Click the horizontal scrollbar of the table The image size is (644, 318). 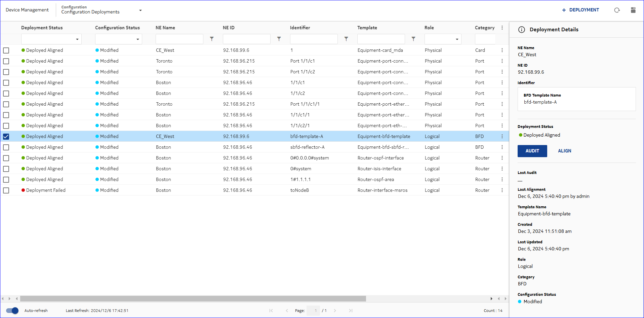point(193,298)
